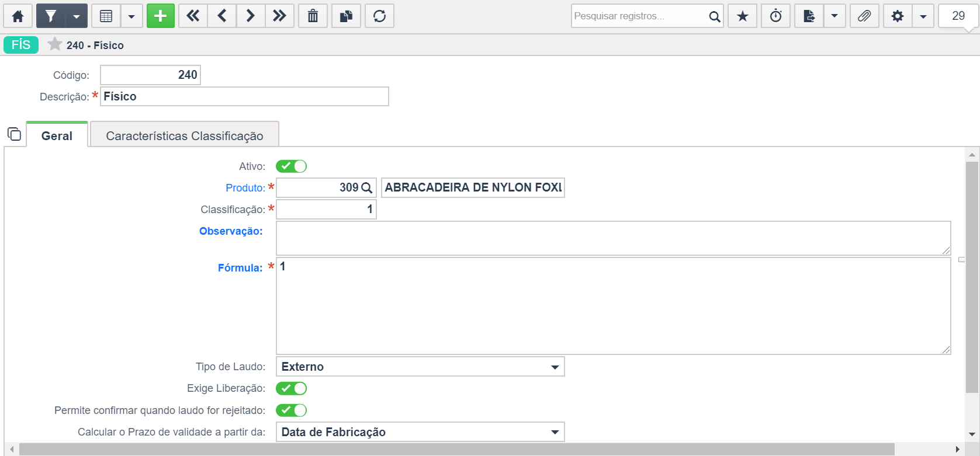Edit the Descrição field Físico
Screen dimensions: 980x456
(x=245, y=96)
